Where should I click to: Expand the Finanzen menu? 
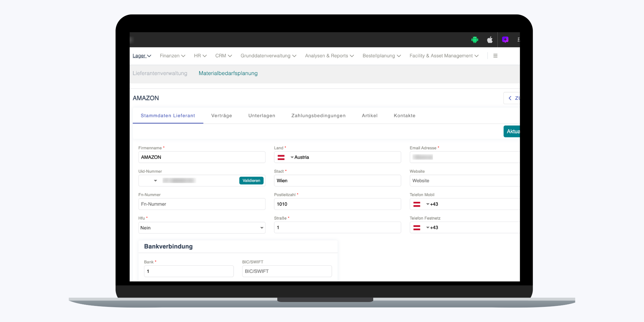pyautogui.click(x=172, y=56)
